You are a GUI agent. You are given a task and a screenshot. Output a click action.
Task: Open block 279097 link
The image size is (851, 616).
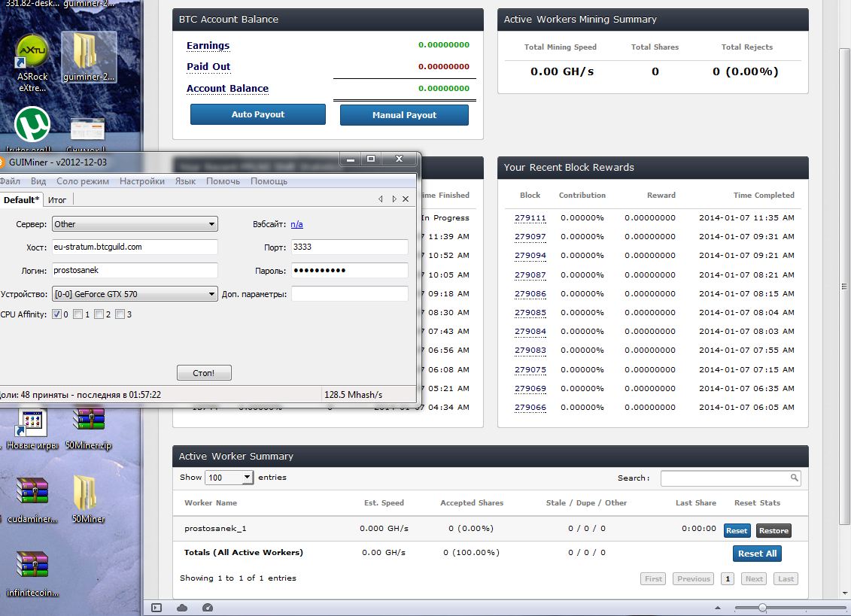(530, 237)
